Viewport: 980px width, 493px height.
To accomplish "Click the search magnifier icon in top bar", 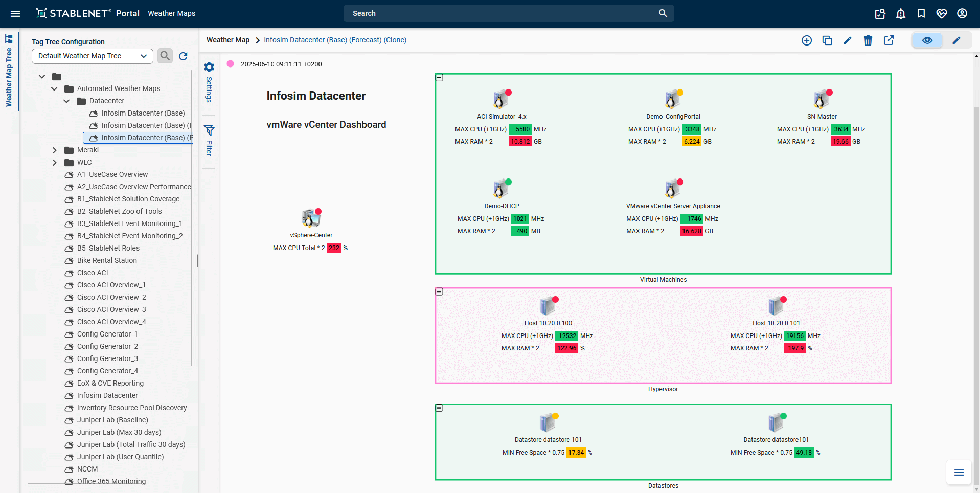I will [x=663, y=13].
